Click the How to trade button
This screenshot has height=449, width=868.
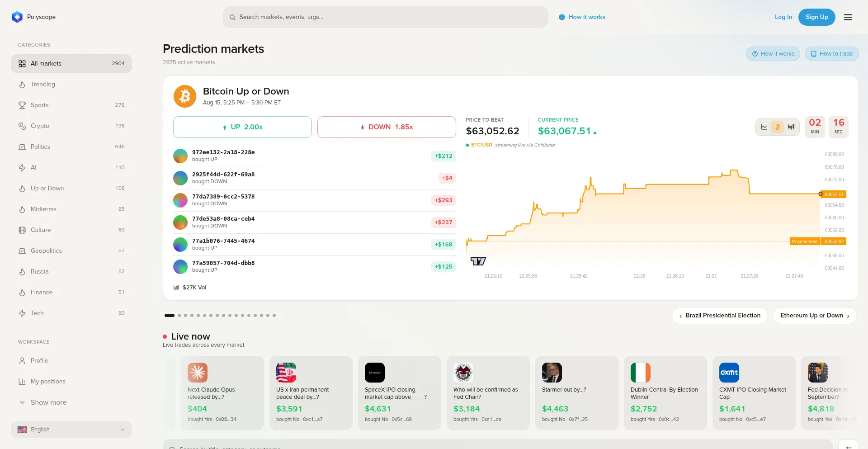point(832,54)
